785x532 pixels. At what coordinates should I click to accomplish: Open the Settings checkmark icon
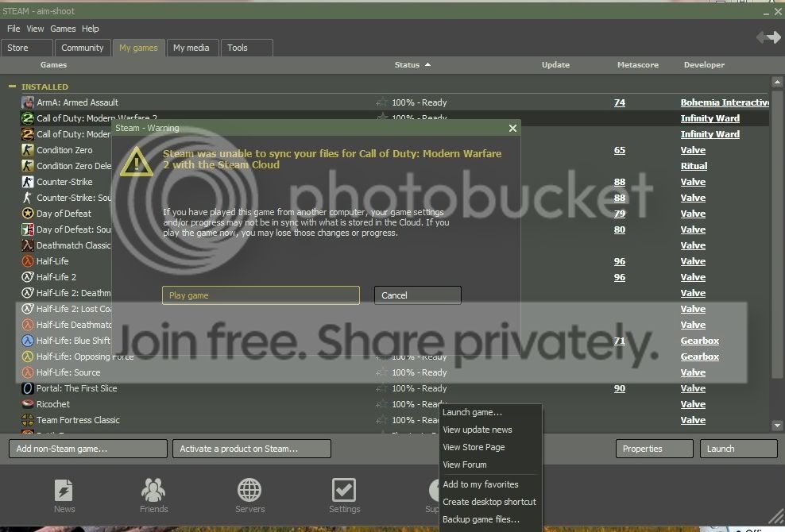pos(344,491)
